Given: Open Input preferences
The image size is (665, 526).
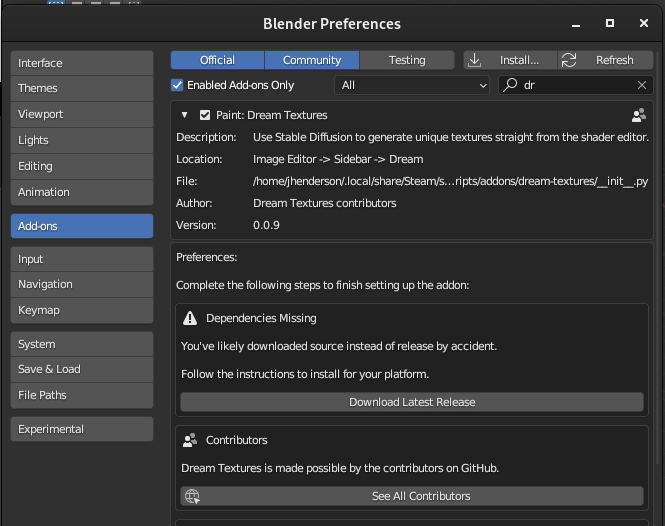Looking at the screenshot, I should [x=82, y=259].
